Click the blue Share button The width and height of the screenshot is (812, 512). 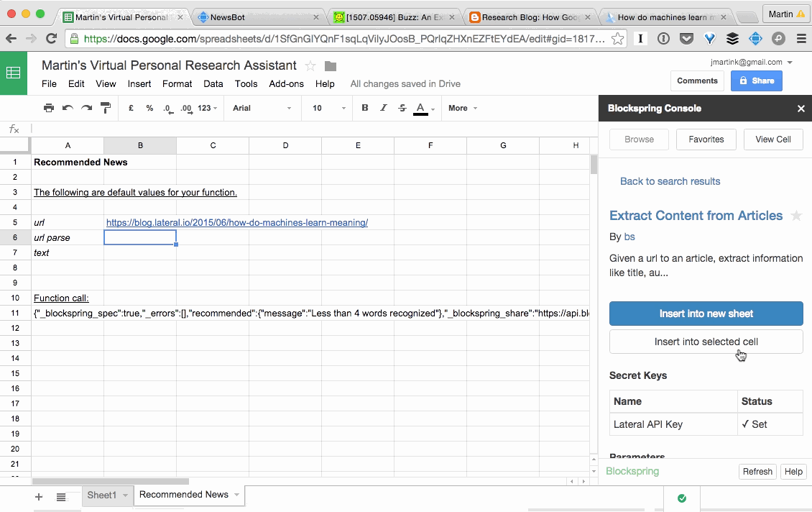(x=756, y=81)
